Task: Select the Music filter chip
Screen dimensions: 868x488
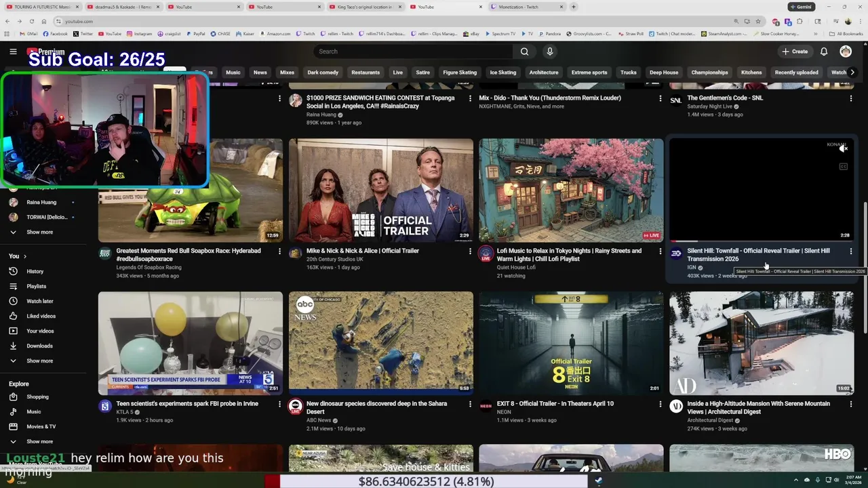Action: (233, 73)
